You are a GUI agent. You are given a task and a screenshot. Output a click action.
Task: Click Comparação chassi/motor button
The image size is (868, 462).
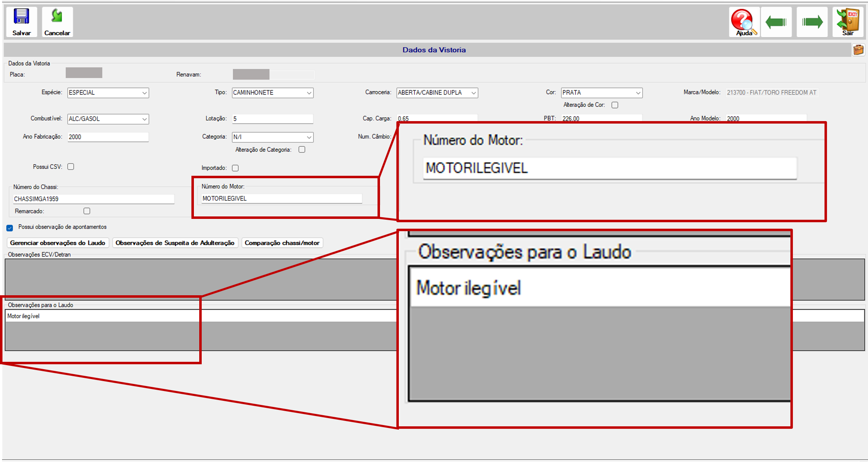coord(282,243)
